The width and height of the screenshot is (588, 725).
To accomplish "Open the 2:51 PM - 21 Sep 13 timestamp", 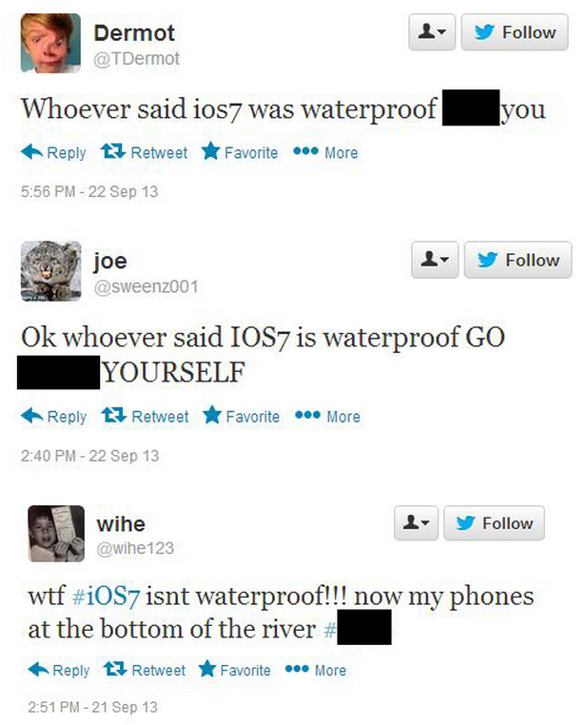I will (92, 707).
